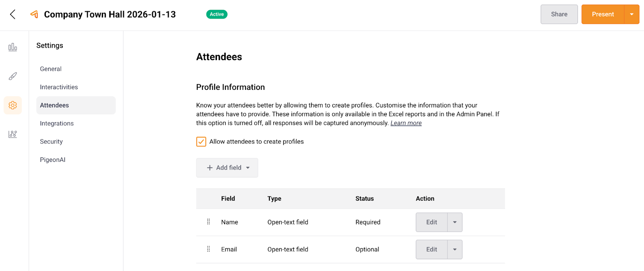
Task: Click the back arrow icon
Action: tap(13, 14)
